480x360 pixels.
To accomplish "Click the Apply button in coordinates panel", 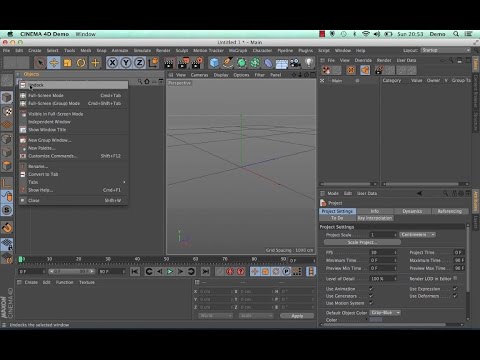I will tap(297, 316).
